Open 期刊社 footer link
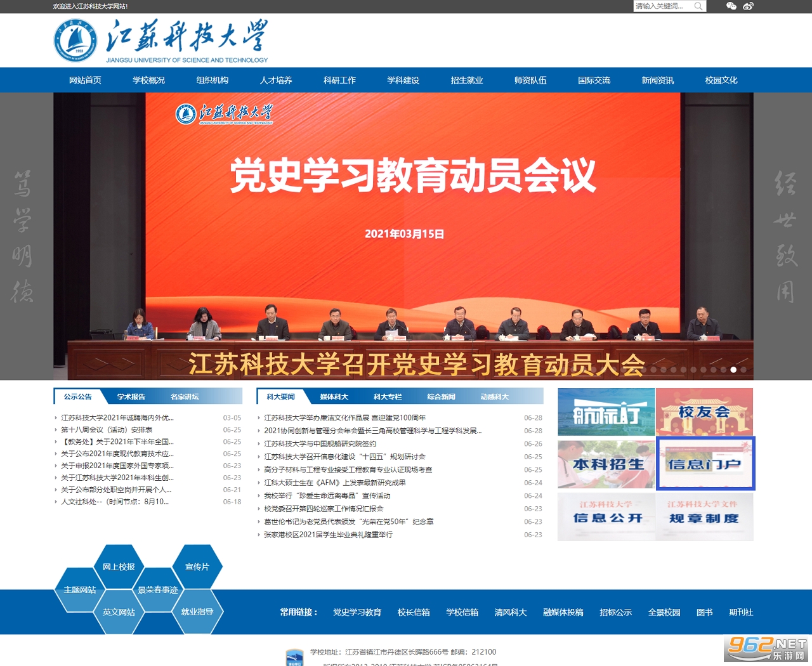812x666 pixels. 741,612
